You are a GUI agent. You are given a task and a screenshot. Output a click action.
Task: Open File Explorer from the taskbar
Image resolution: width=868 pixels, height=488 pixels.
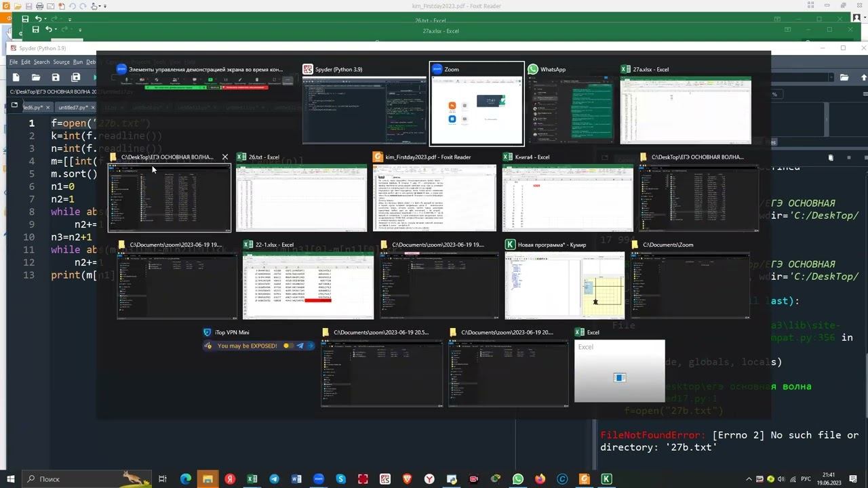(x=208, y=479)
